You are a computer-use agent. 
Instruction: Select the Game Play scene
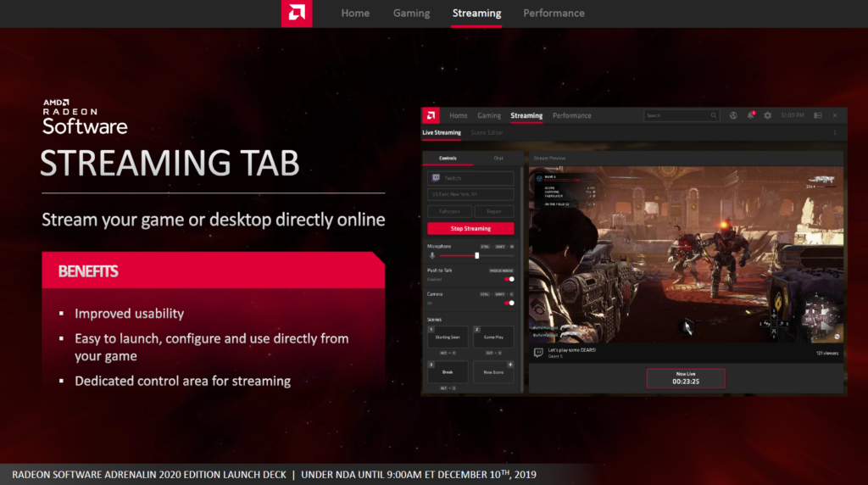493,337
